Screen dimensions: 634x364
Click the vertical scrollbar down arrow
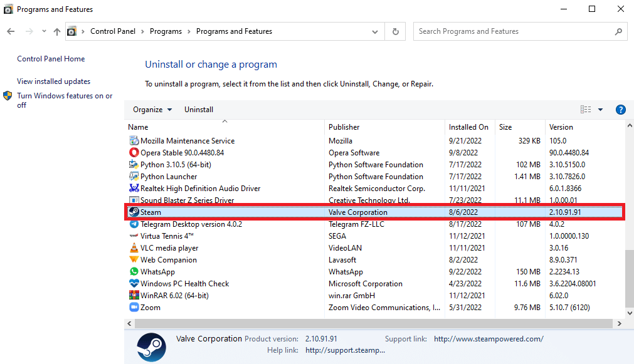630,313
